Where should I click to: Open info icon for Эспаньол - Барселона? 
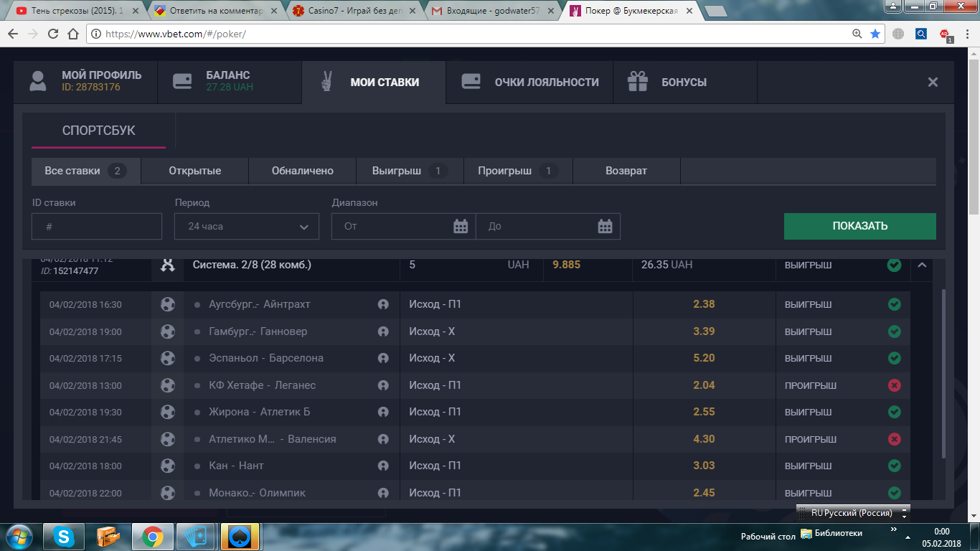[x=383, y=358]
